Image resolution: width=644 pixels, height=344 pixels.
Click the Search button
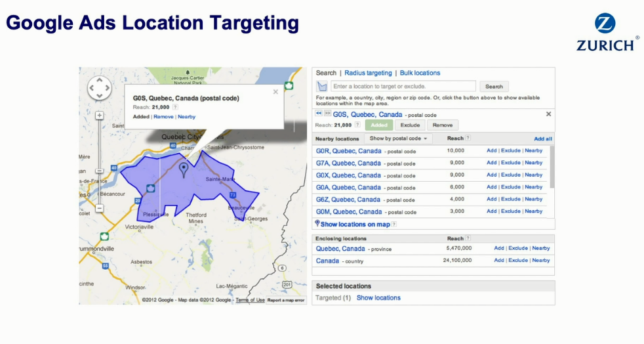coord(494,86)
